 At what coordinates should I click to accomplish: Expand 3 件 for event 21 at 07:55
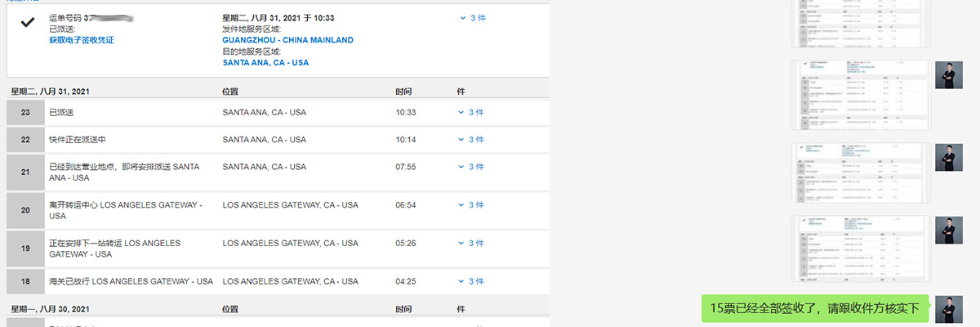(x=471, y=167)
